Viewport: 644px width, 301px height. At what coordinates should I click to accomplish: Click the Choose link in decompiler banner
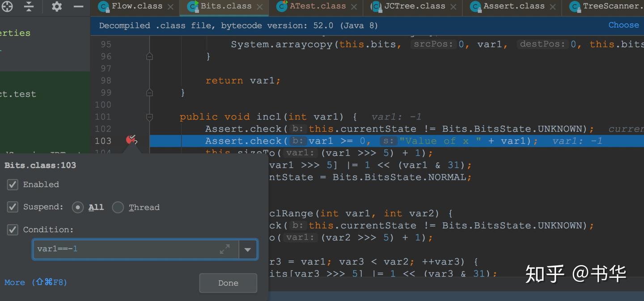[x=623, y=25]
